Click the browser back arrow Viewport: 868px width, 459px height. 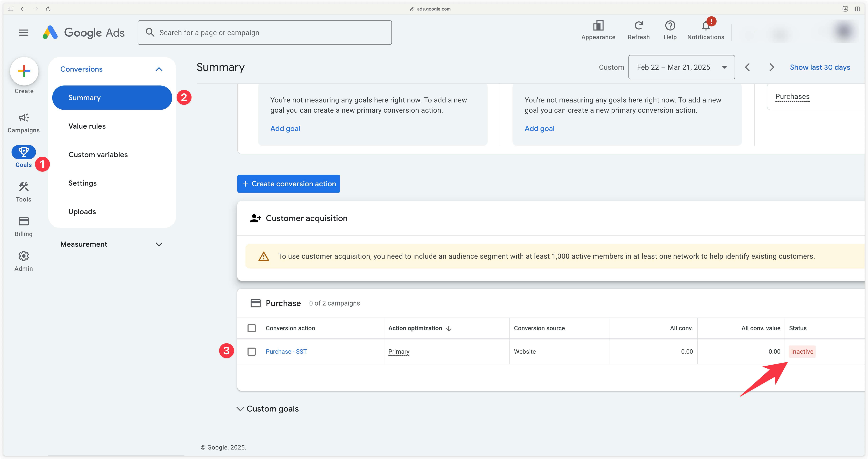point(23,9)
